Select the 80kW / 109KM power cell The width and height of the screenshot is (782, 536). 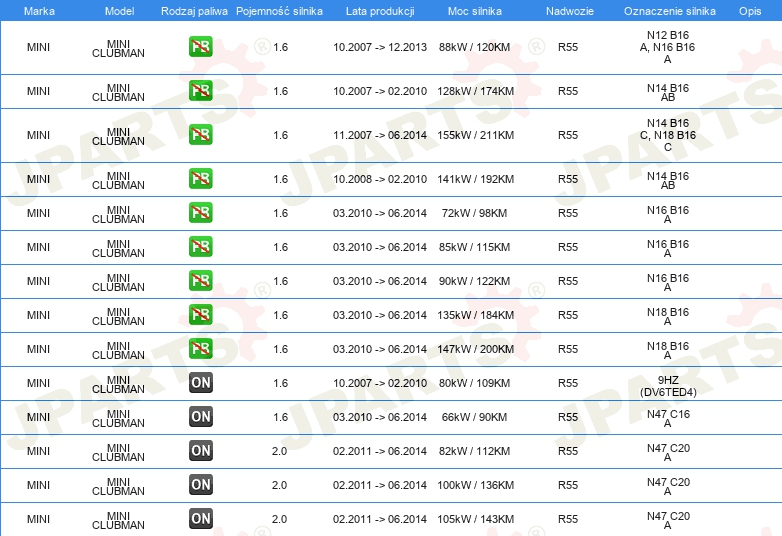tap(474, 383)
